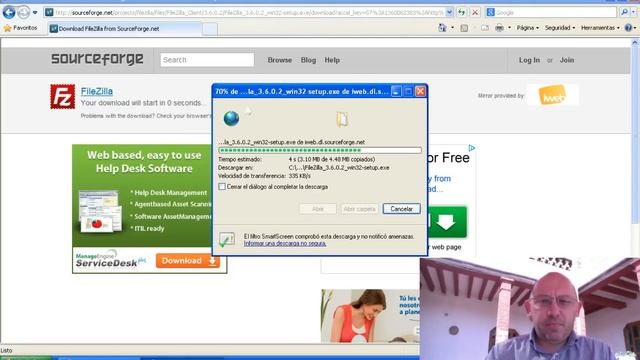Click the Print icon in command bar
Image resolution: width=640 pixels, height=360 pixels.
[499, 28]
